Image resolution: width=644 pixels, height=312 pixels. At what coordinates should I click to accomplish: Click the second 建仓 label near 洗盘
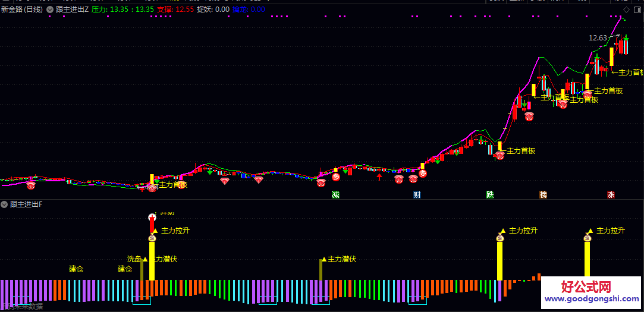click(x=125, y=269)
